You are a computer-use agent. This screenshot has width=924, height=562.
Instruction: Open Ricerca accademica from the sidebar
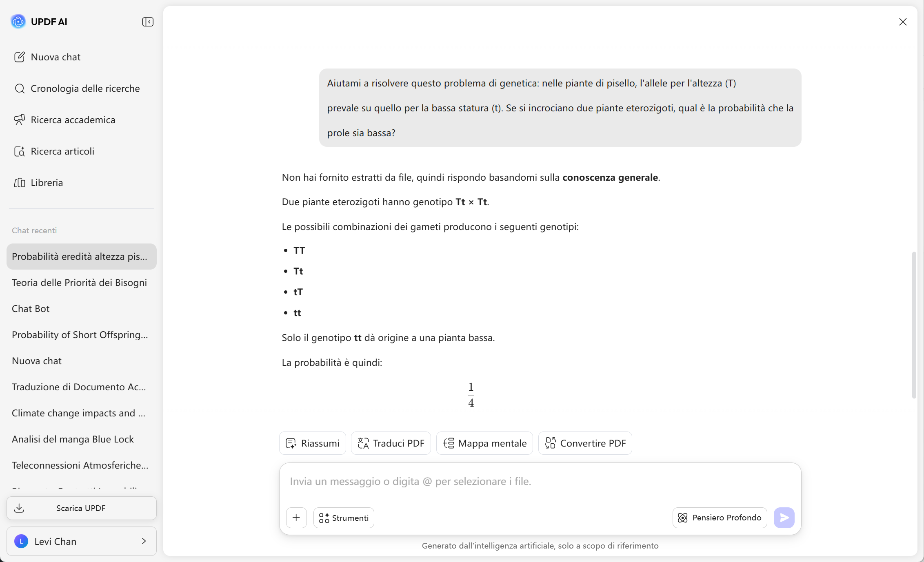73,120
